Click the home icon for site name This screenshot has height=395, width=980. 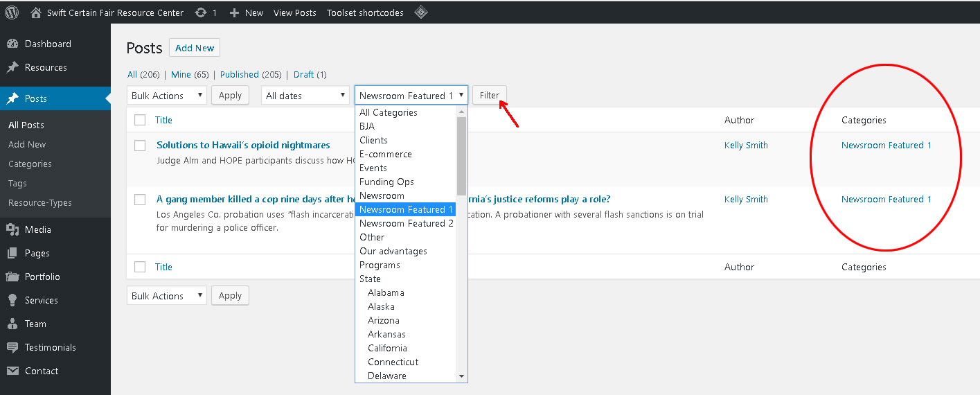tap(37, 12)
